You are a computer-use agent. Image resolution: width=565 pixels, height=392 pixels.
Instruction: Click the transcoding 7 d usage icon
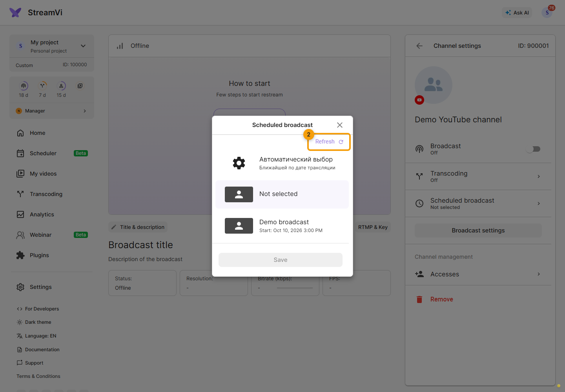tap(42, 86)
